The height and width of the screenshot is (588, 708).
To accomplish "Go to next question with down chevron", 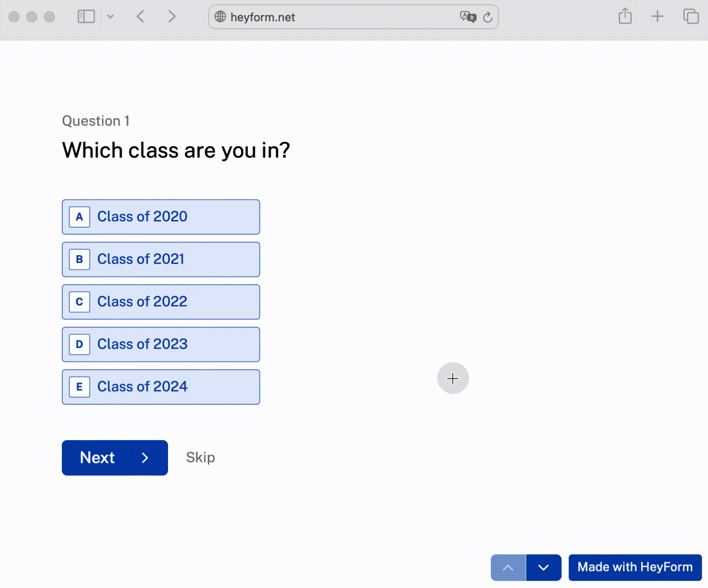I will pyautogui.click(x=544, y=567).
